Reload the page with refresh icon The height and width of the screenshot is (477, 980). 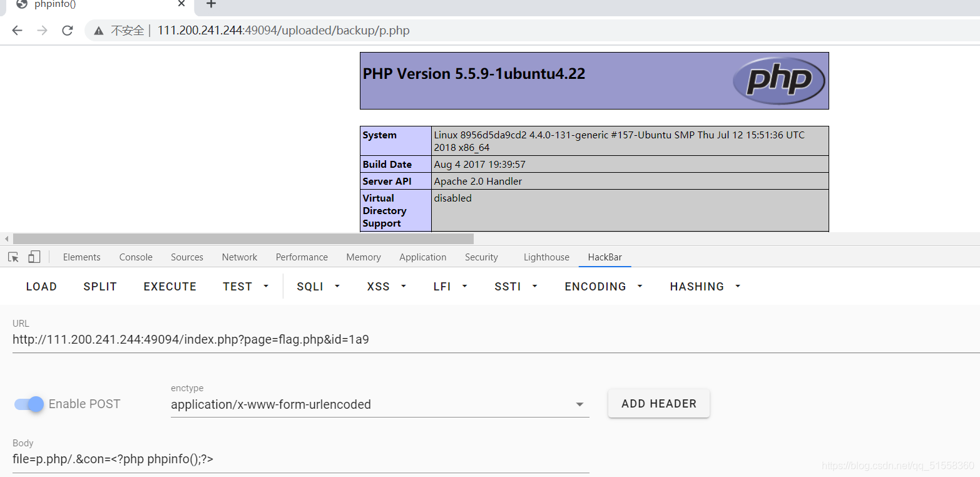pyautogui.click(x=68, y=30)
